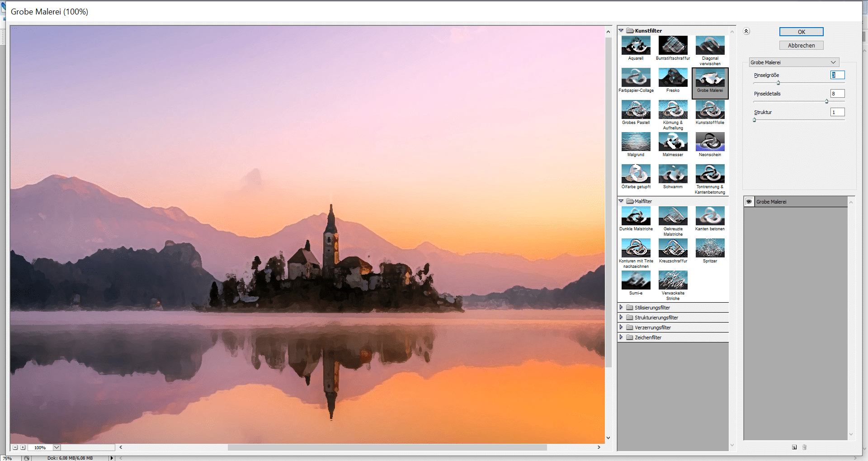This screenshot has width=868, height=461.
Task: Click the Pinseldetails slider handle
Action: (826, 101)
